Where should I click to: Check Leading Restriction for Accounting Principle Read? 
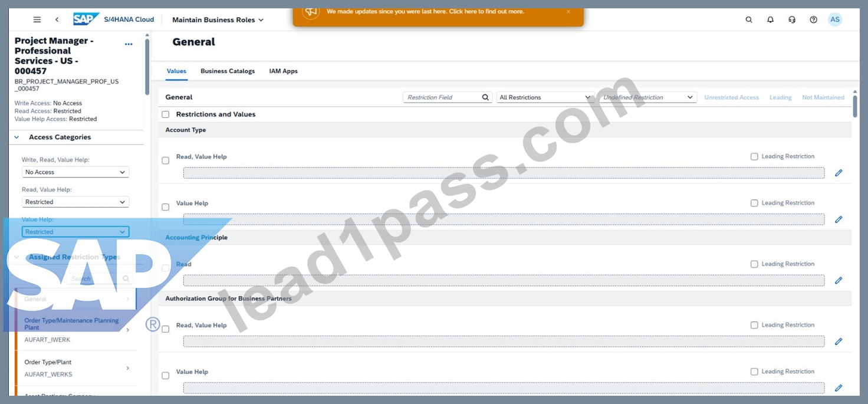754,264
